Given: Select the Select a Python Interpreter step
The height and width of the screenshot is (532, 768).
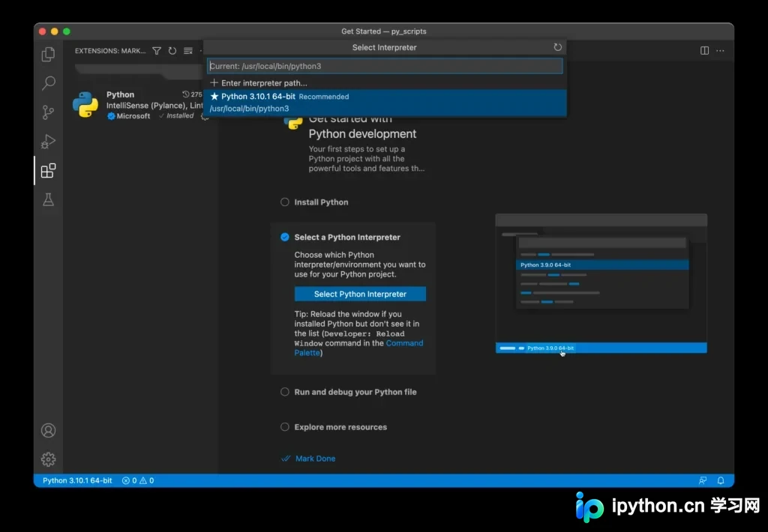Looking at the screenshot, I should (346, 238).
